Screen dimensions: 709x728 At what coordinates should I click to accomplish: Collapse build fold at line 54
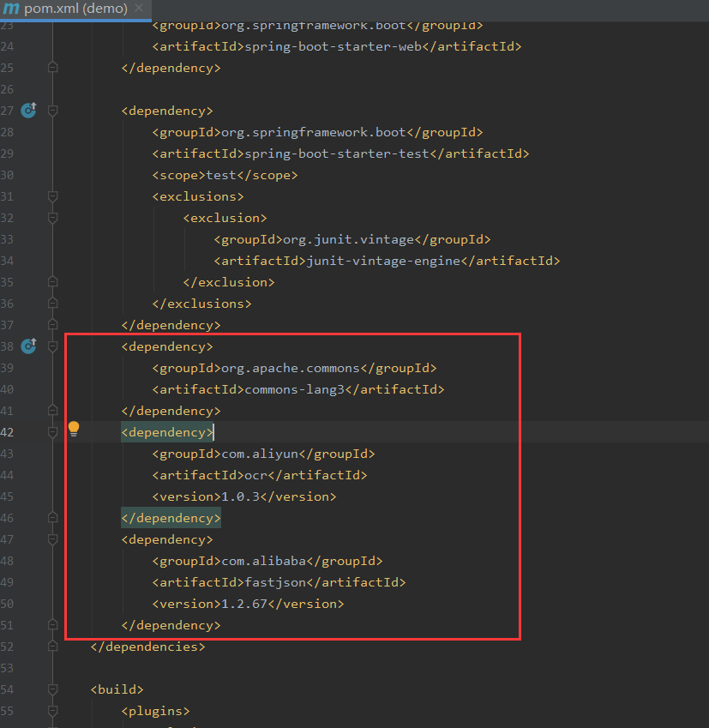click(53, 689)
